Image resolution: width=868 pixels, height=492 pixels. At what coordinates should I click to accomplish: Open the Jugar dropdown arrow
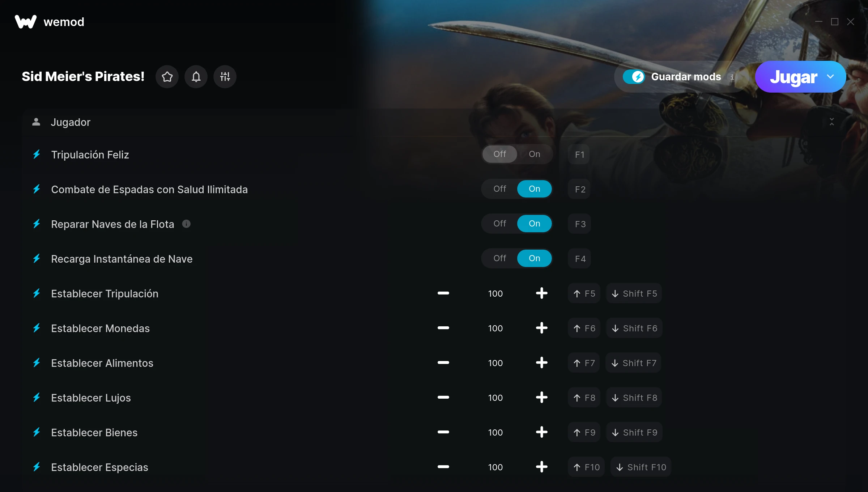(x=830, y=77)
